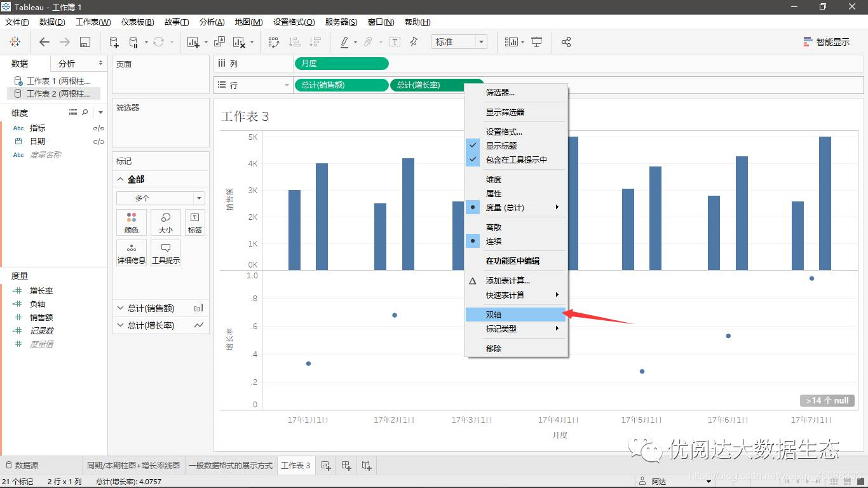The width and height of the screenshot is (868, 488).
Task: Toggle 包含在工具提示中 in the context menu
Action: tap(515, 159)
